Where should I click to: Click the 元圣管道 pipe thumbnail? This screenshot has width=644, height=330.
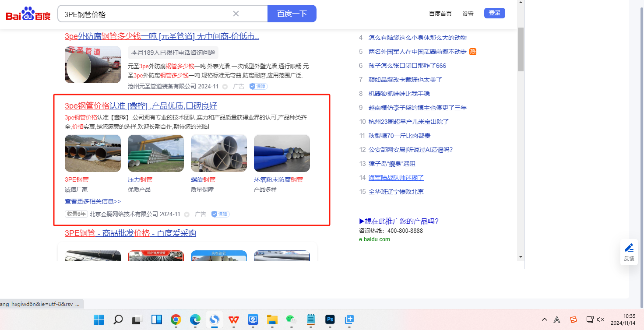(x=93, y=65)
